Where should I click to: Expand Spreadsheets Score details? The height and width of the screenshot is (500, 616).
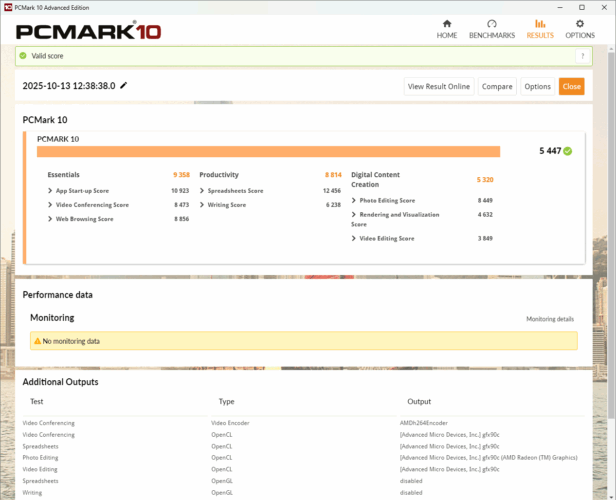tap(202, 190)
